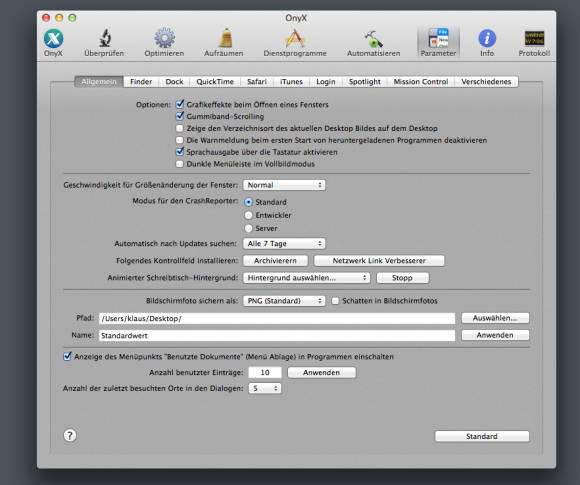
Task: Select the Standard CrashReporter mode
Action: tap(249, 202)
